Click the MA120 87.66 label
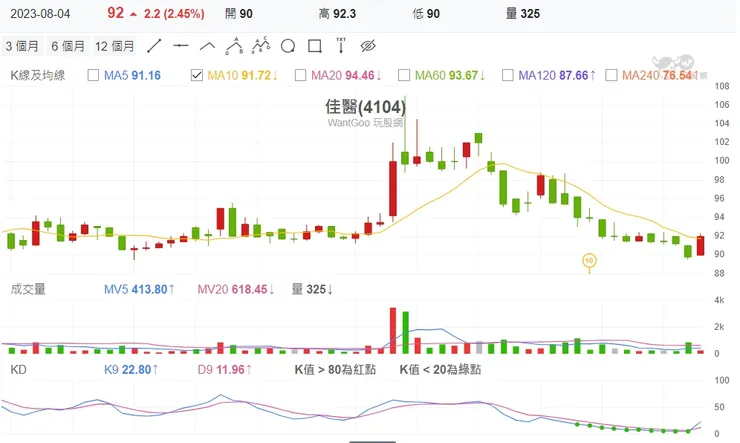The image size is (740, 443). tap(557, 75)
